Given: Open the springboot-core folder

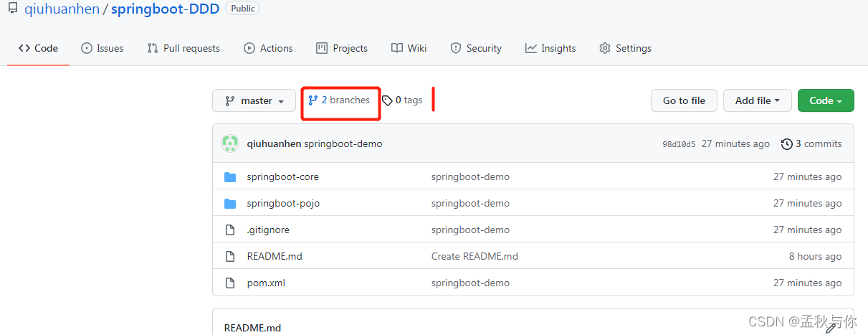Looking at the screenshot, I should (282, 176).
